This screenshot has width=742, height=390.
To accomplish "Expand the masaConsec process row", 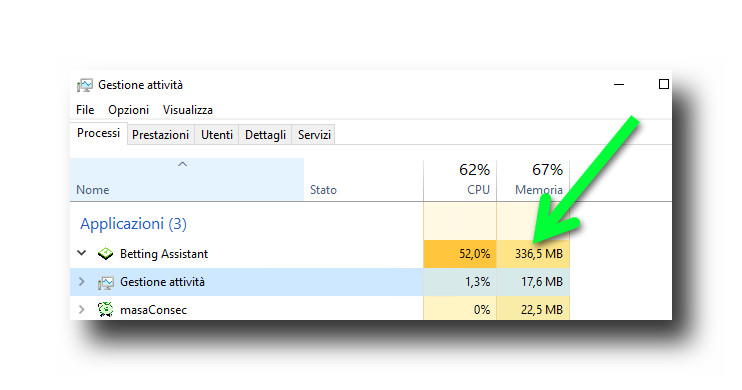I will (x=82, y=310).
